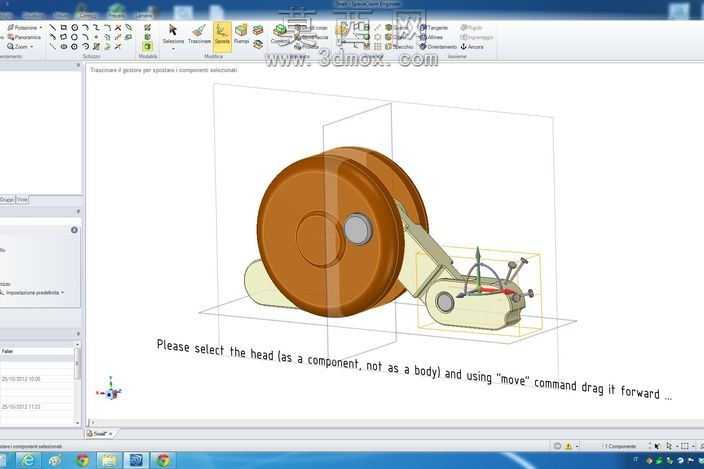Click the Ancora anchor tool
The width and height of the screenshot is (704, 469).
coord(472,47)
